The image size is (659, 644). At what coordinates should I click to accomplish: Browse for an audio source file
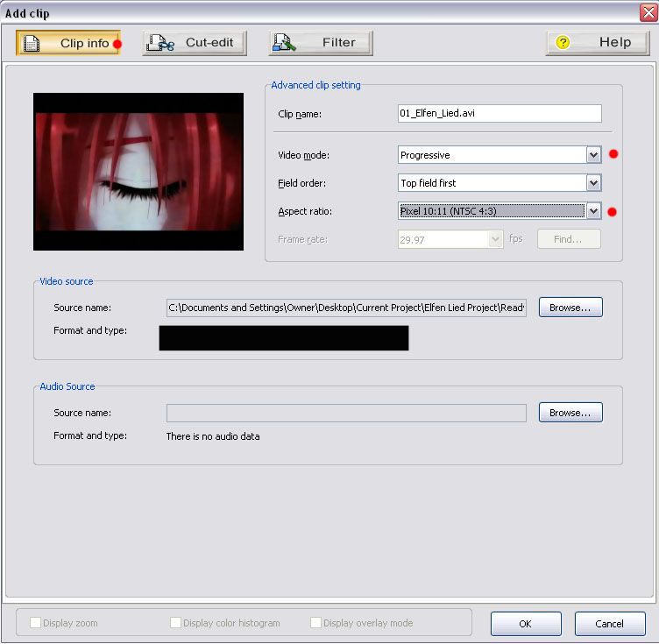click(570, 413)
